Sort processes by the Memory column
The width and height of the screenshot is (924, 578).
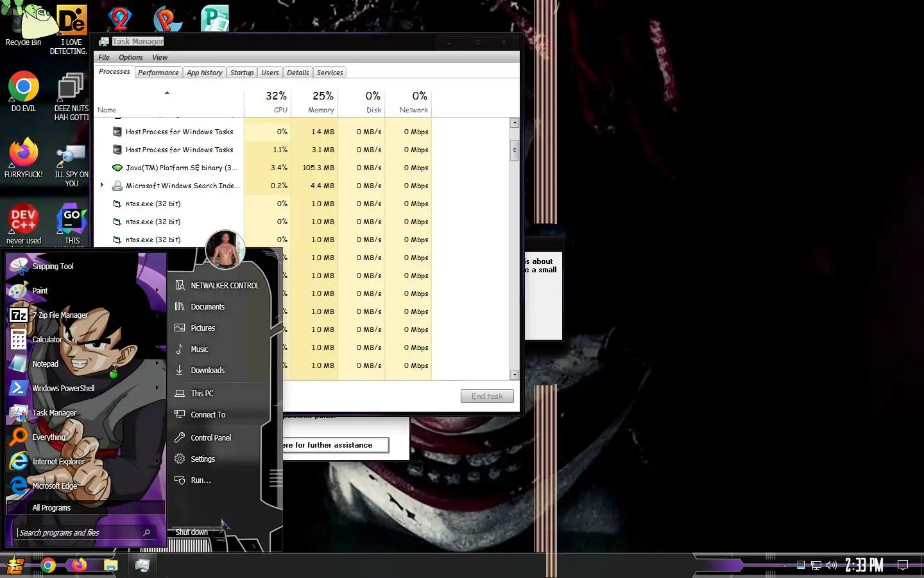(314, 102)
